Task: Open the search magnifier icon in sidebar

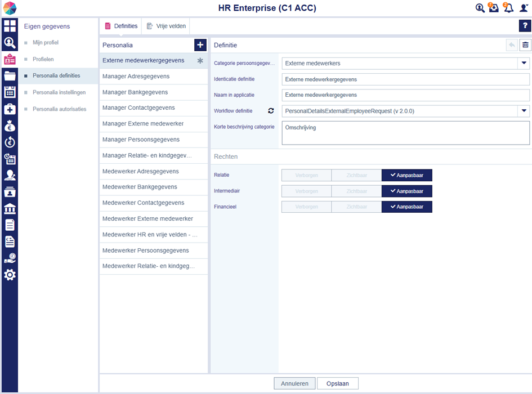Action: pyautogui.click(x=10, y=43)
